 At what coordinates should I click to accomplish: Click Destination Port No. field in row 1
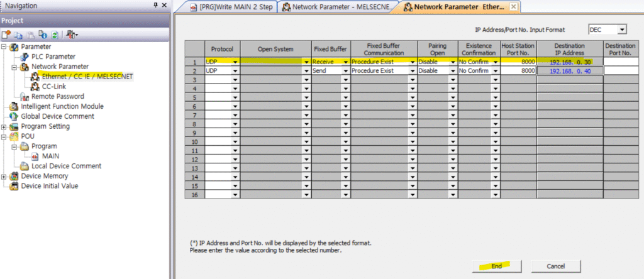(x=621, y=62)
